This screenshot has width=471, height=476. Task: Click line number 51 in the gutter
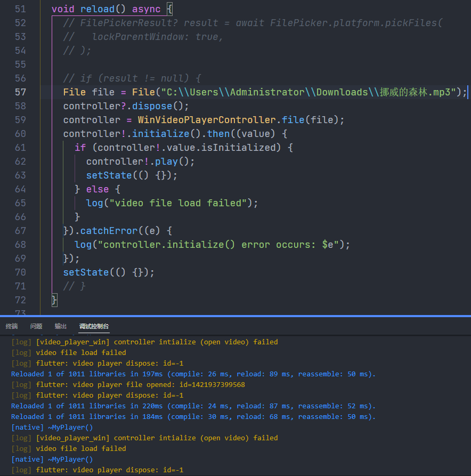coord(20,9)
